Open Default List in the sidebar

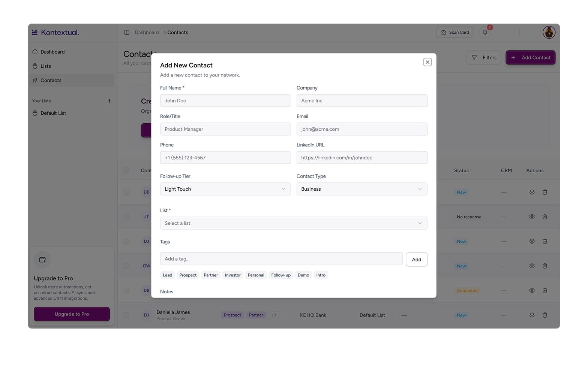pos(71,113)
